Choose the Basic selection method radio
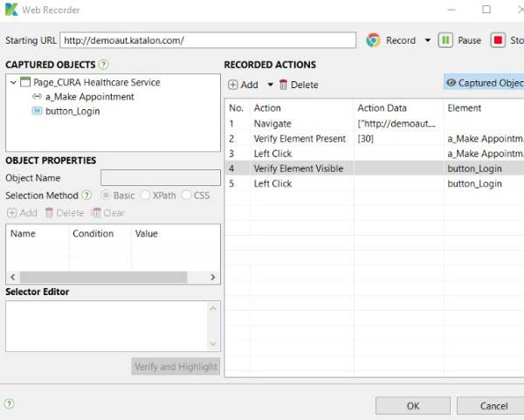Screen dimensions: 524x420 [106, 195]
